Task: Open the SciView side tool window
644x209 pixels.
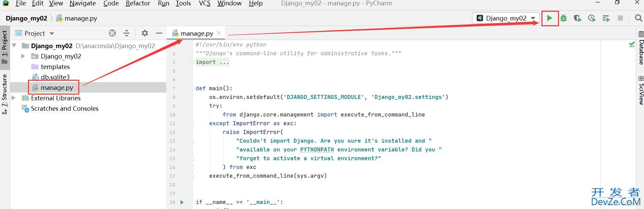Action: [641, 90]
